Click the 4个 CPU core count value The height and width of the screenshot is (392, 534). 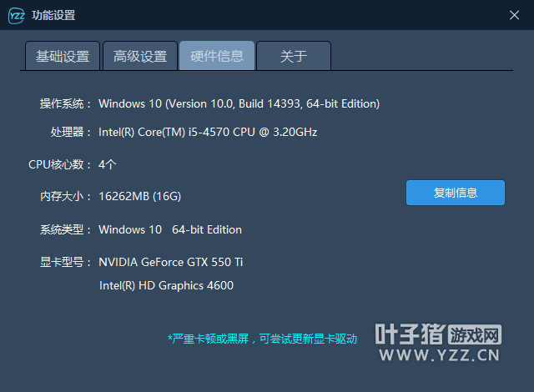pos(108,164)
